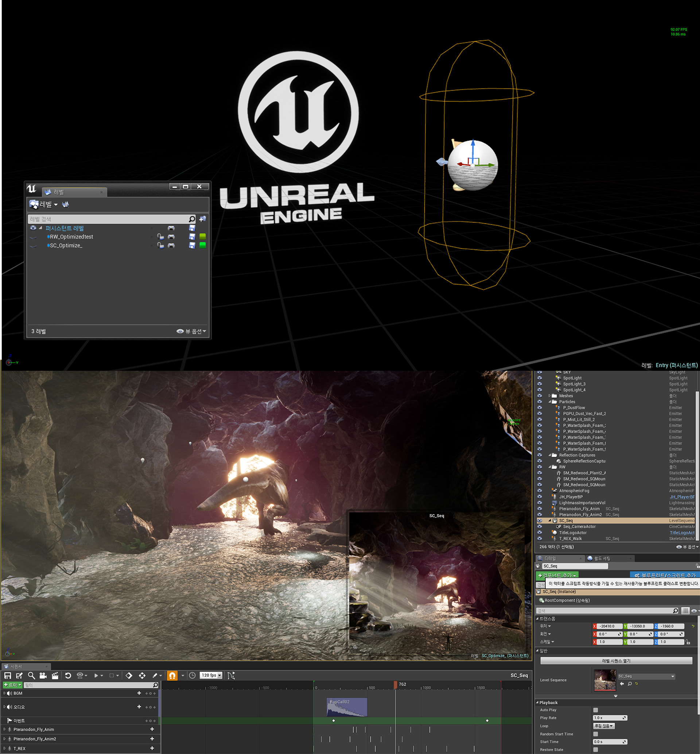Click the browse arrow under Level Sequence asset
700x754 pixels.
pos(622,684)
